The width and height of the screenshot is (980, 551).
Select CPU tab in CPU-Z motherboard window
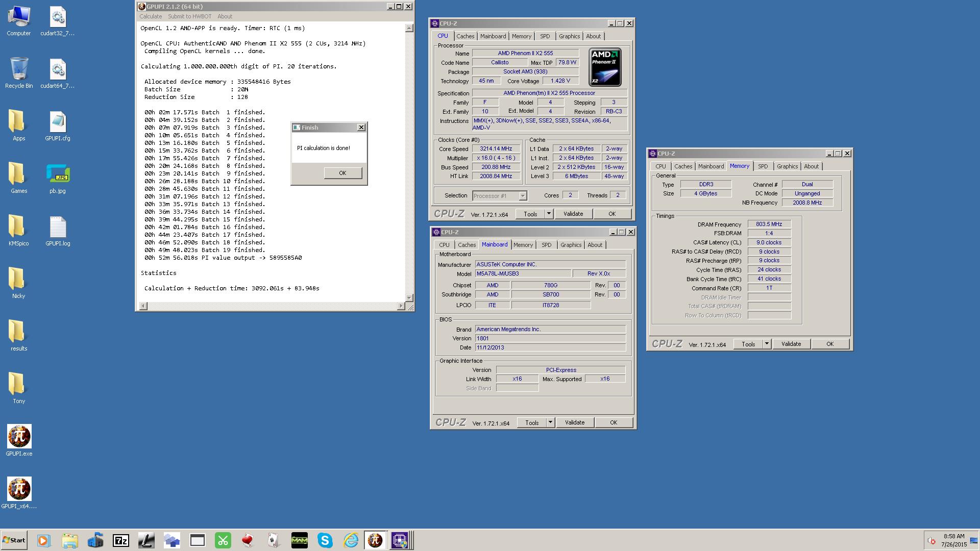click(444, 245)
